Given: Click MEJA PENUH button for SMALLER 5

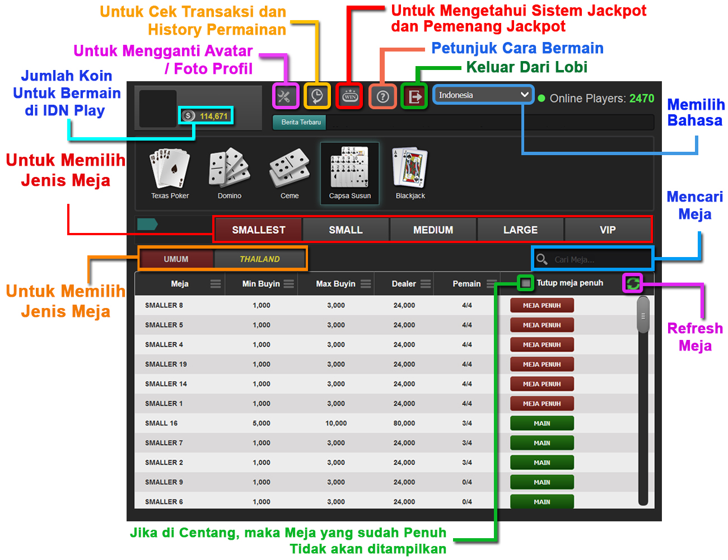Looking at the screenshot, I should tap(542, 325).
